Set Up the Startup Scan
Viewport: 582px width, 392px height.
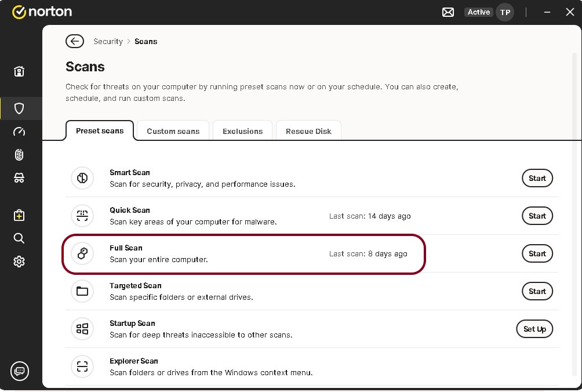tap(534, 329)
